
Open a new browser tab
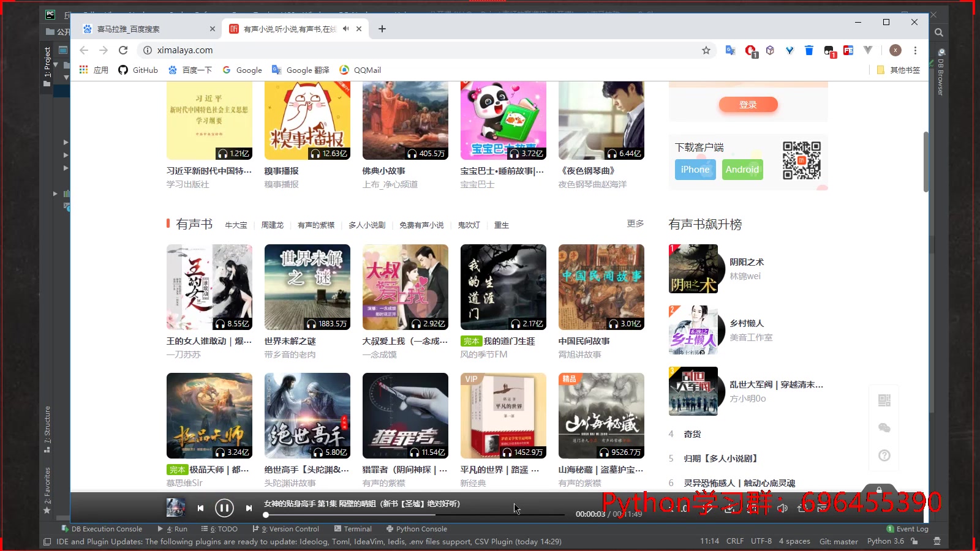coord(382,29)
